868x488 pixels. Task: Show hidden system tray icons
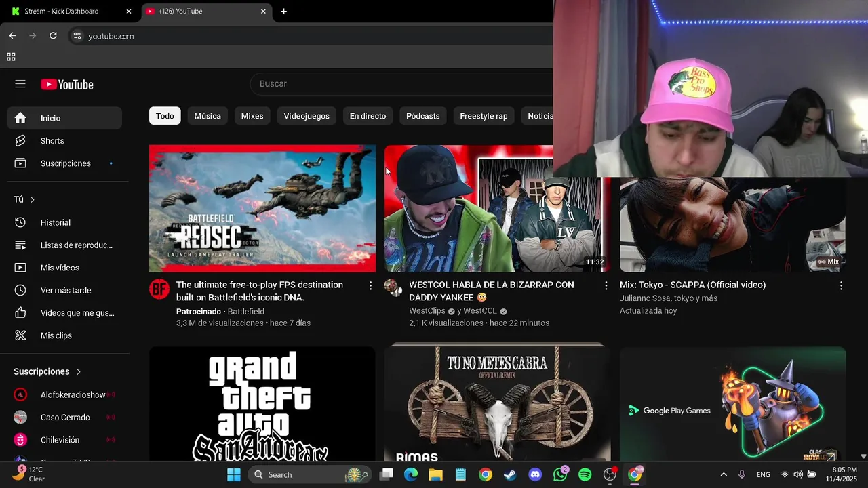point(724,474)
